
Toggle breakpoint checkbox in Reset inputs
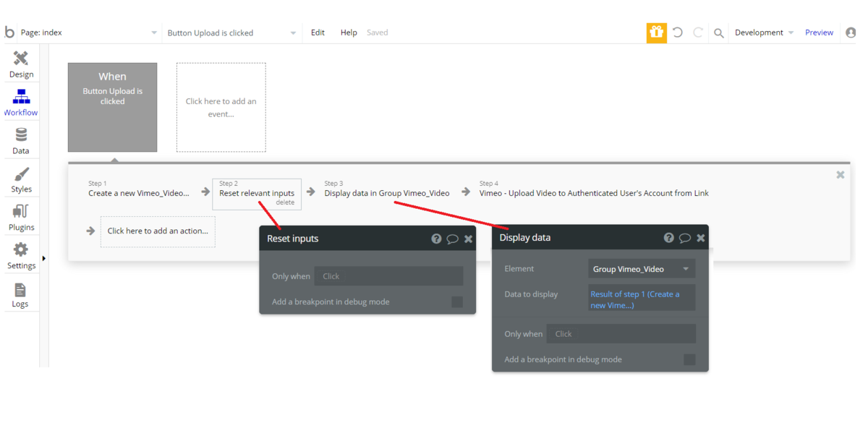pyautogui.click(x=457, y=301)
